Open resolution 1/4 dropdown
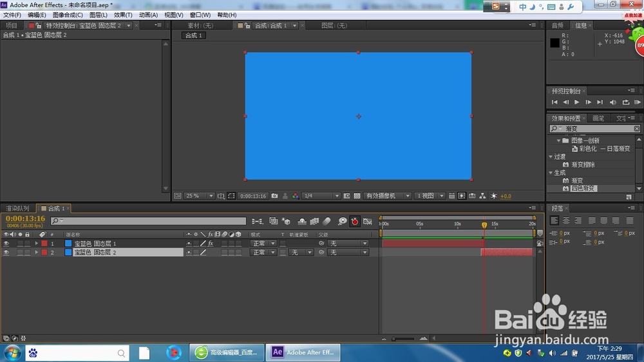Screen dimensions: 644x362 [321, 196]
